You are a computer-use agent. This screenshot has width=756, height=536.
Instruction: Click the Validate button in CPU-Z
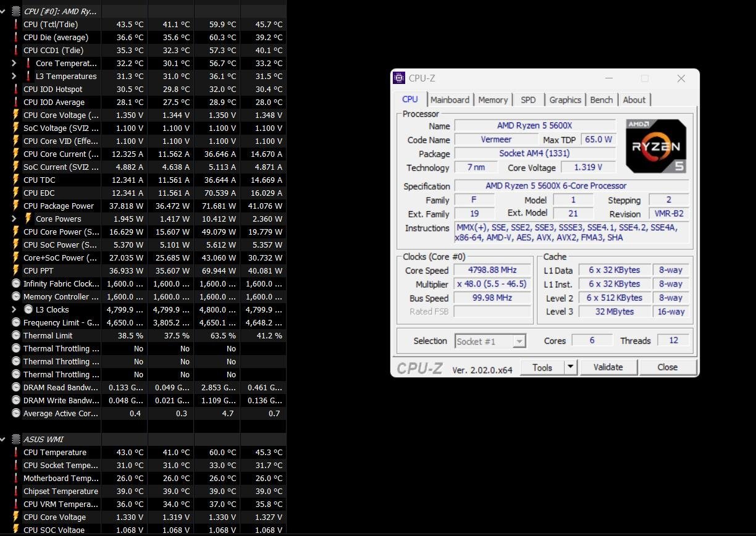click(608, 367)
